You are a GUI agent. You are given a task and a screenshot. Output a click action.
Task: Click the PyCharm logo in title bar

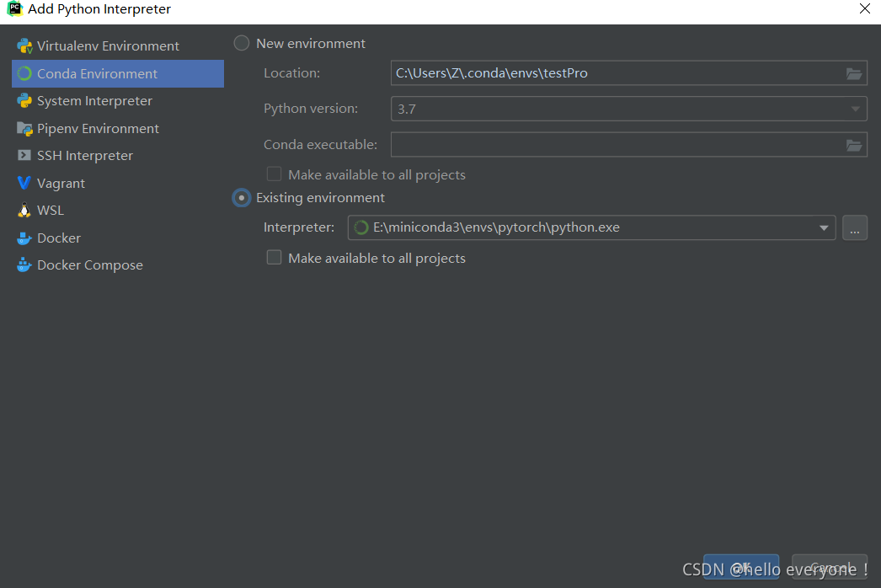tap(14, 9)
